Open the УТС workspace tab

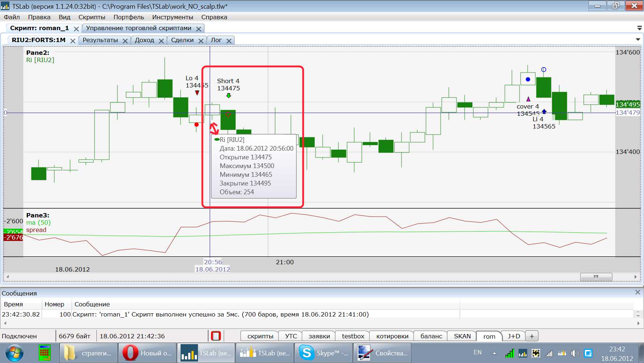tap(291, 336)
